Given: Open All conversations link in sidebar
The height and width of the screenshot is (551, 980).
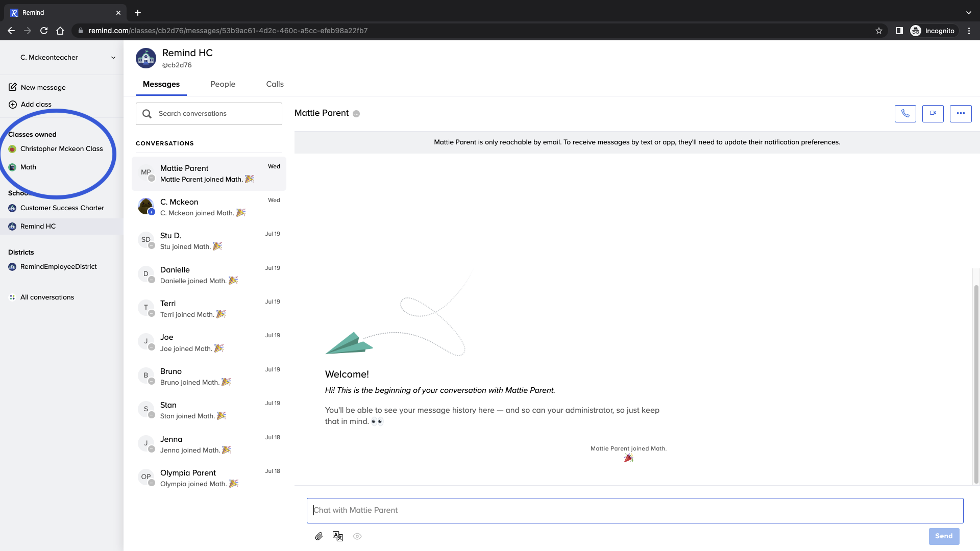Looking at the screenshot, I should tap(47, 297).
